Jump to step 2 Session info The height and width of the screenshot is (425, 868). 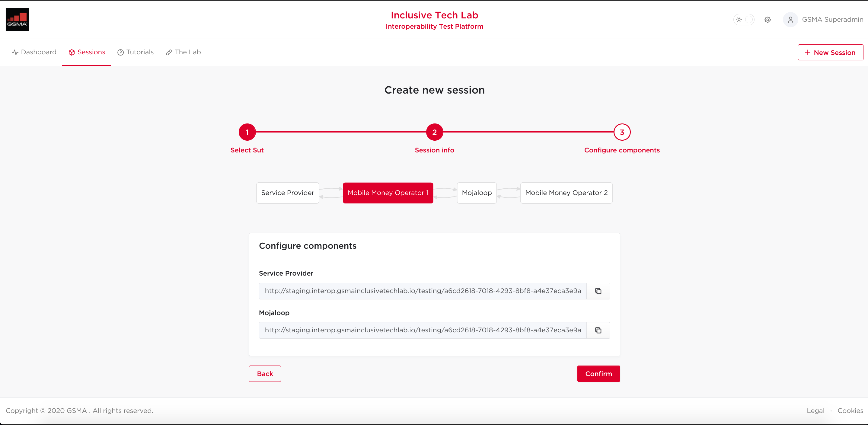pyautogui.click(x=434, y=132)
